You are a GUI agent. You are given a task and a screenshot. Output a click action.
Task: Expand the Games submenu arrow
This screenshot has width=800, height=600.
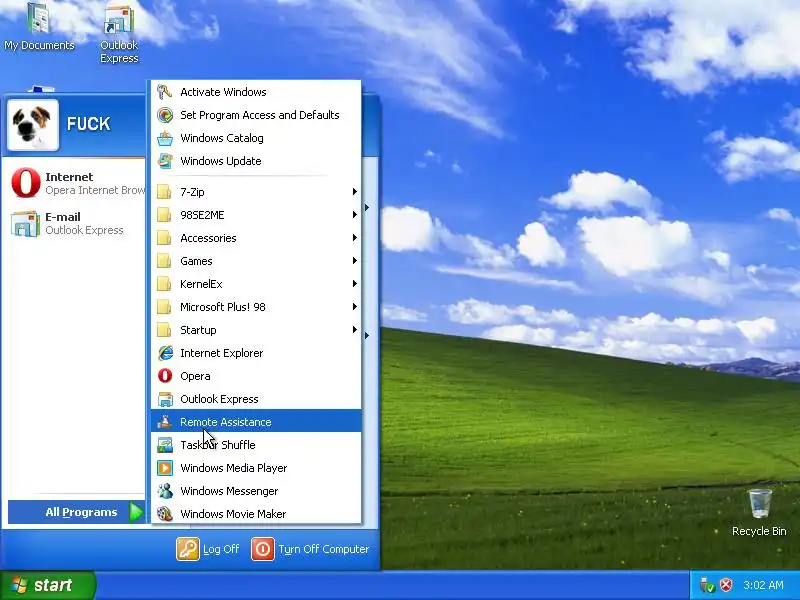(354, 261)
